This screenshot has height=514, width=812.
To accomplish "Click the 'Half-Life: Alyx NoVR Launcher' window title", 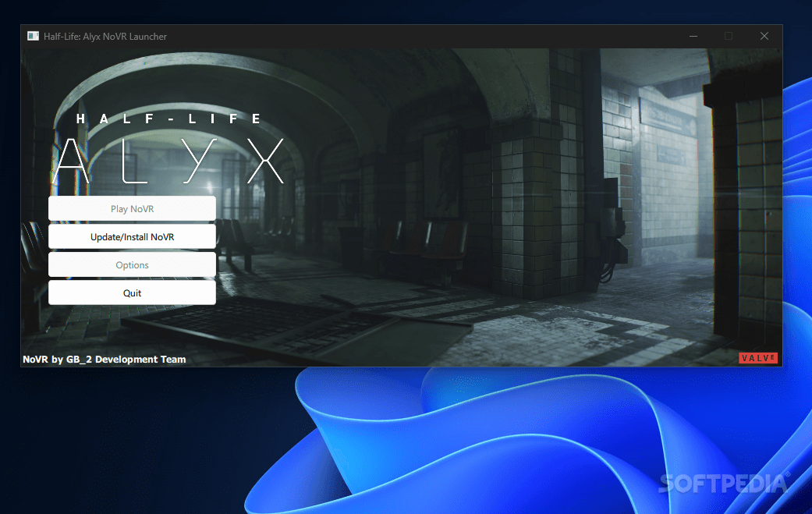I will tap(105, 36).
